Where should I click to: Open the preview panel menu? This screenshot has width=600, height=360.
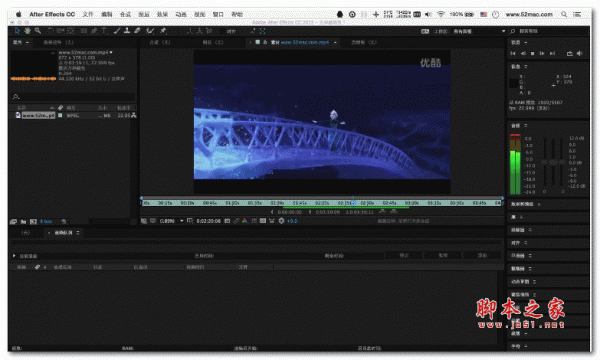click(x=525, y=42)
